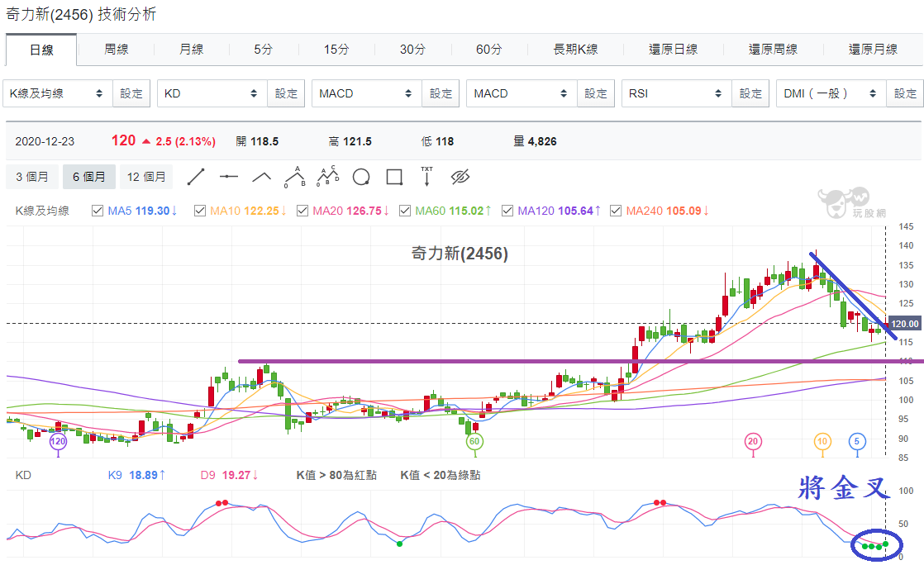Open the DMI (一般) indicator dropdown
The height and width of the screenshot is (565, 924).
pyautogui.click(x=831, y=93)
